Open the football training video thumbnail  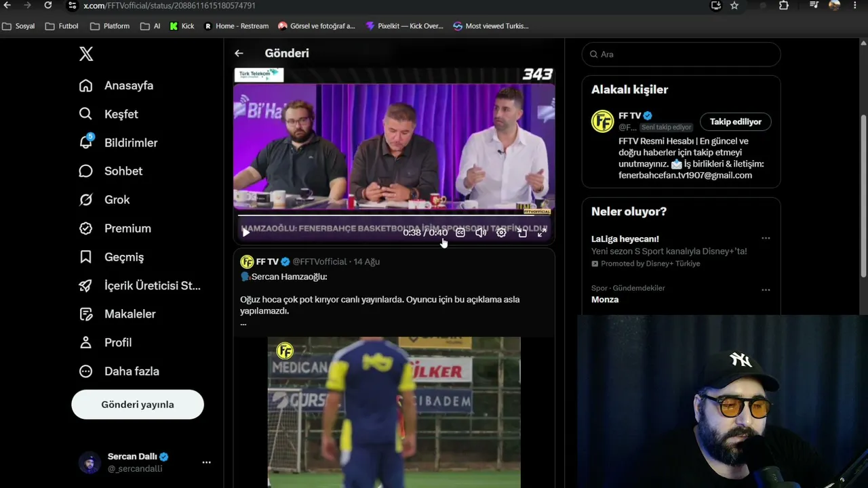[x=394, y=412]
